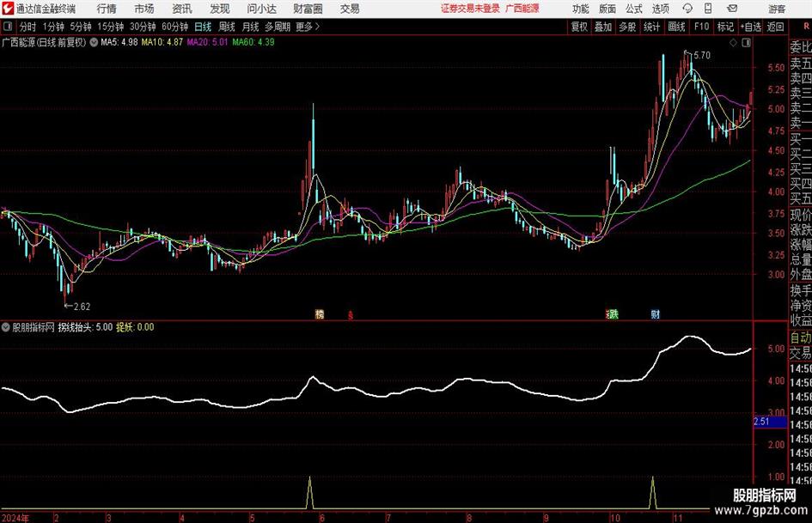The width and height of the screenshot is (812, 523).
Task: Click the 2.62 low price marker
Action: 77,307
